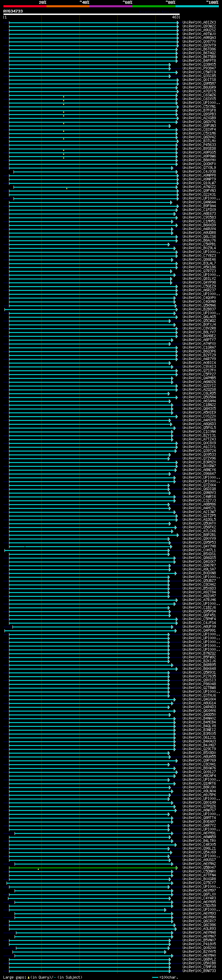Open hit UniRef100_B6TD86
The image size is (222, 980).
tap(199, 49)
